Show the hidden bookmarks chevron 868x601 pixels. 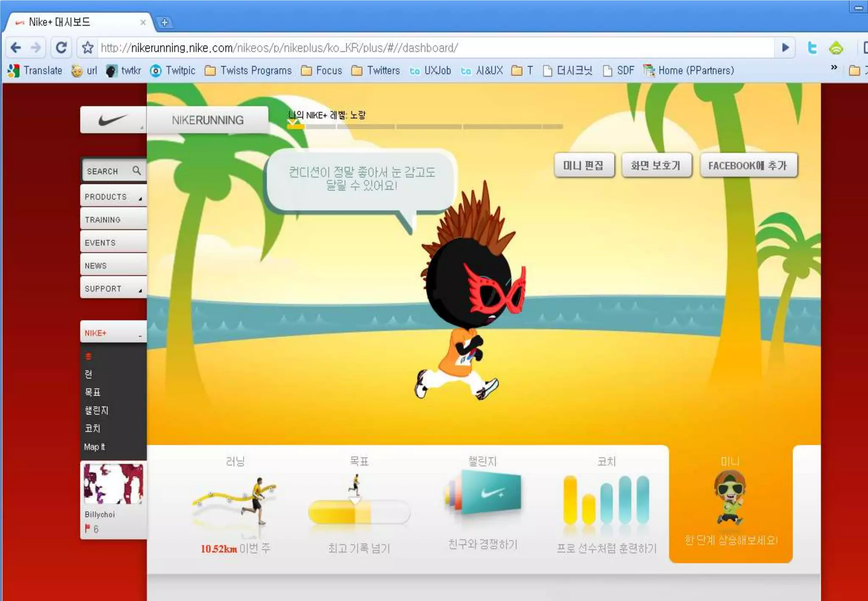[834, 67]
